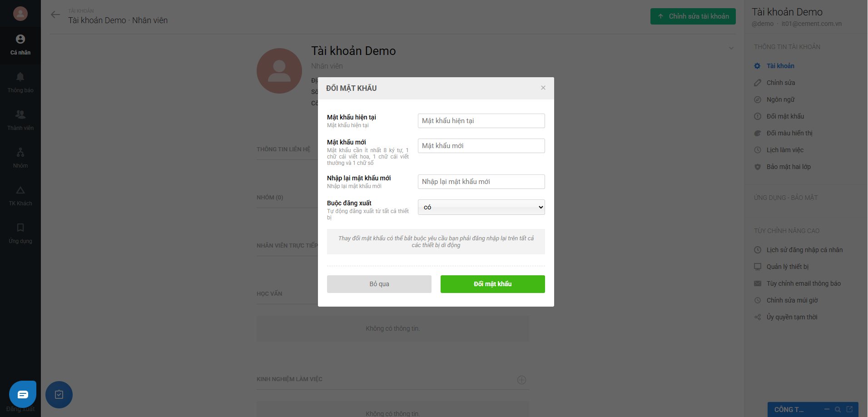Open Thông báo bell icon in sidebar
The width and height of the screenshot is (868, 417).
(x=20, y=77)
